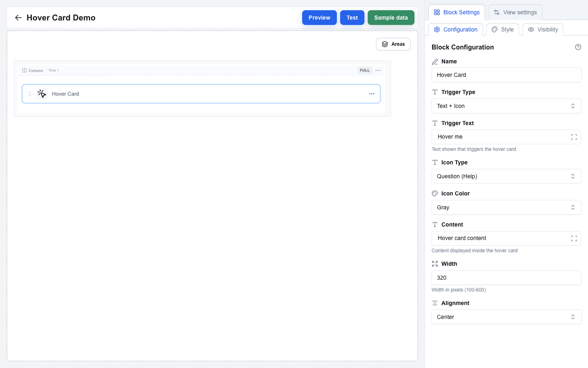Click the Hover Card cursor icon in the block
The width and height of the screenshot is (588, 368).
(42, 94)
